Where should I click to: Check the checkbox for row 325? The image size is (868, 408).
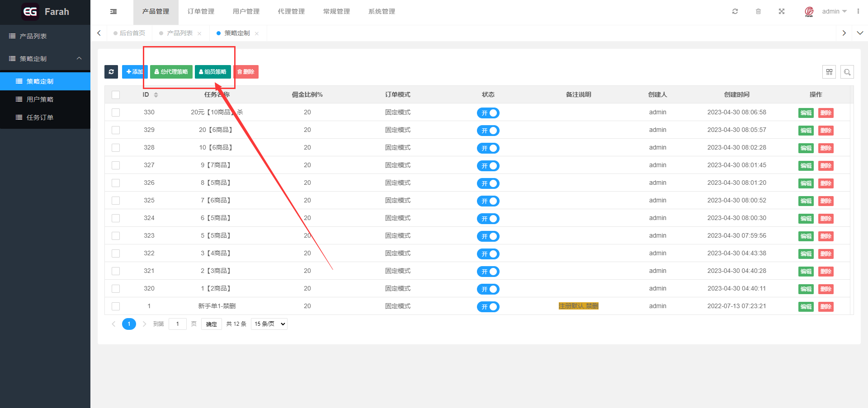pyautogui.click(x=116, y=201)
